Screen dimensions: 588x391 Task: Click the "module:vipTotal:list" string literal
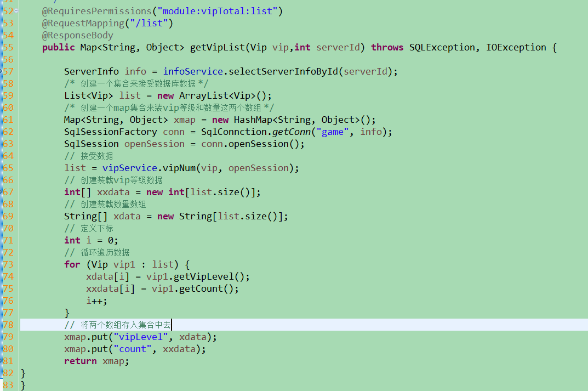click(x=218, y=12)
